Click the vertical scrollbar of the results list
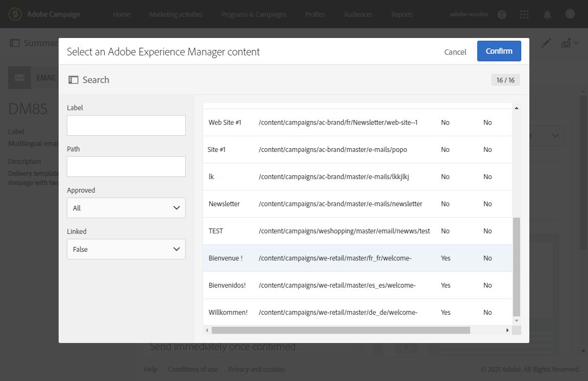The height and width of the screenshot is (381, 588). point(516,266)
